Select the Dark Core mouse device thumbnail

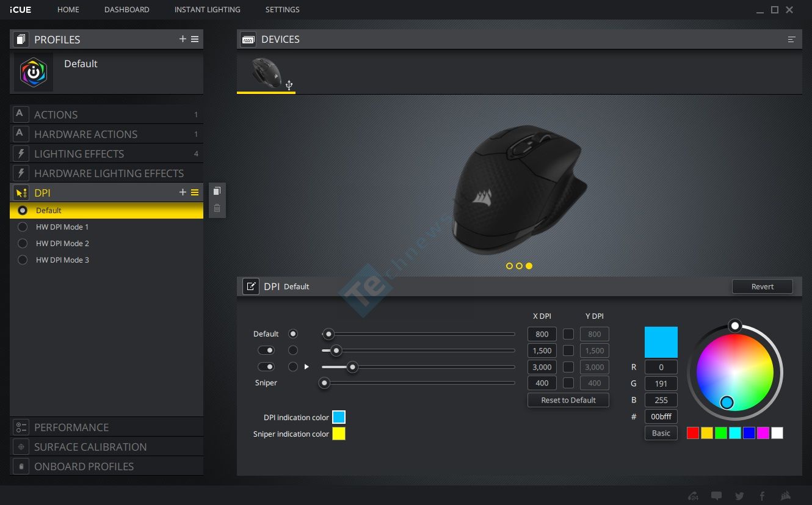click(267, 73)
